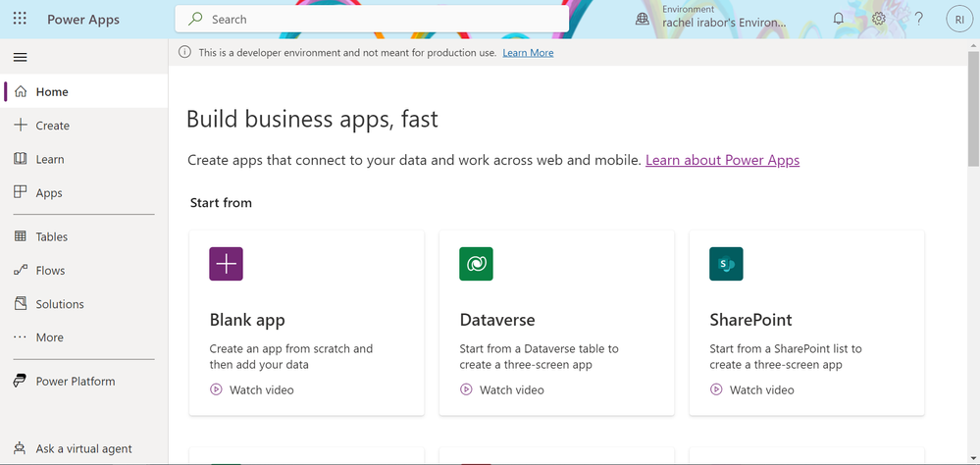Click the Home house icon in sidebar
Image resolution: width=980 pixels, height=465 pixels.
tap(21, 92)
